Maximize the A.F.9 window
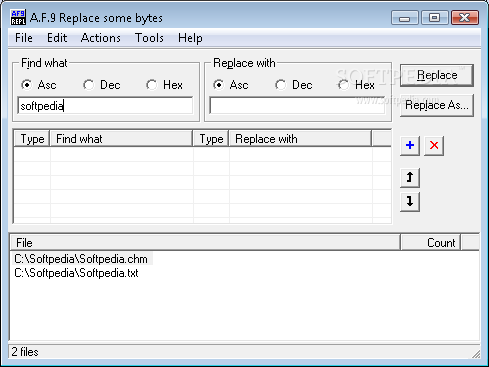 434,18
